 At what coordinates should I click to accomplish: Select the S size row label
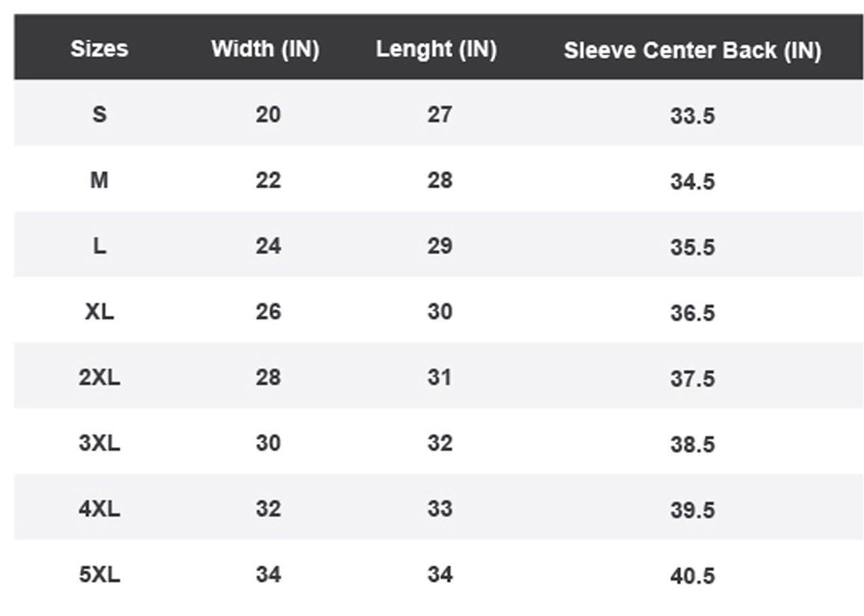(x=99, y=115)
